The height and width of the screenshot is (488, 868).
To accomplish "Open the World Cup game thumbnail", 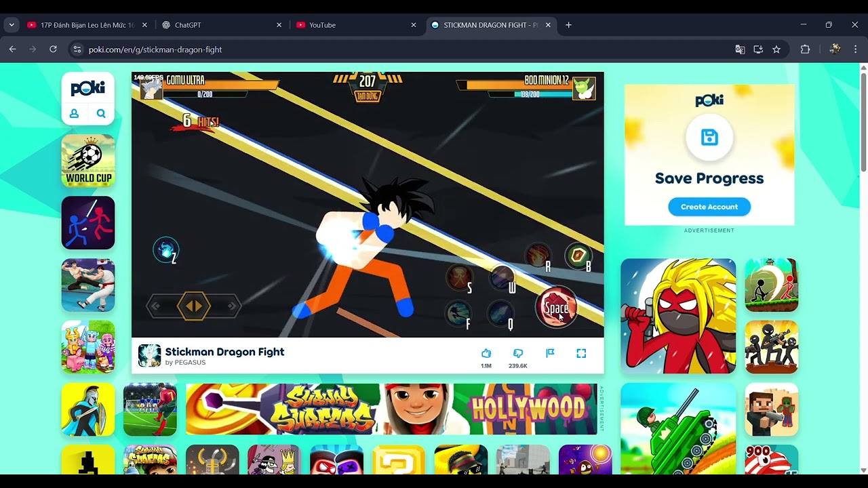I will pos(88,161).
